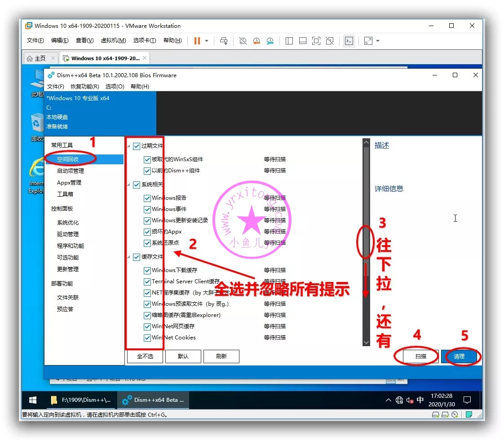504x440 pixels.
Task: Click the 扫描 button
Action: click(420, 356)
